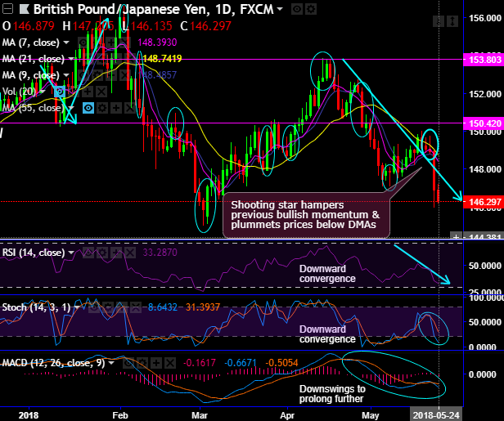The height and width of the screenshot is (421, 504).
Task: Remove the Vol (20) indicator
Action: pyautogui.click(x=101, y=92)
